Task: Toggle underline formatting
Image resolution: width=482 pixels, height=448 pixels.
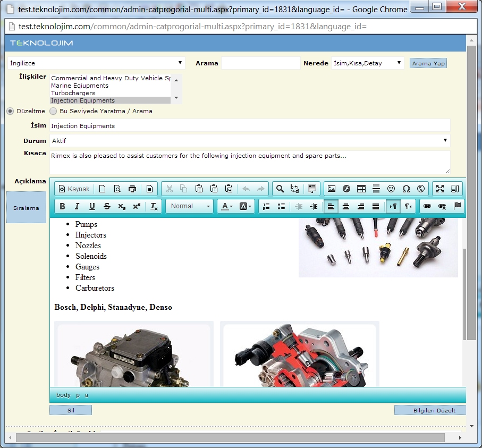Action: tap(92, 206)
